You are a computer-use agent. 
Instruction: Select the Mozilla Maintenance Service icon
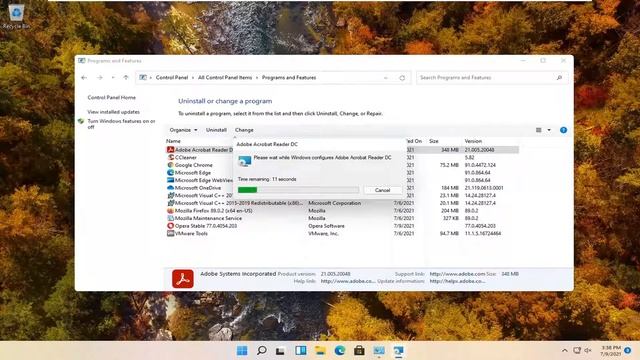coord(170,218)
